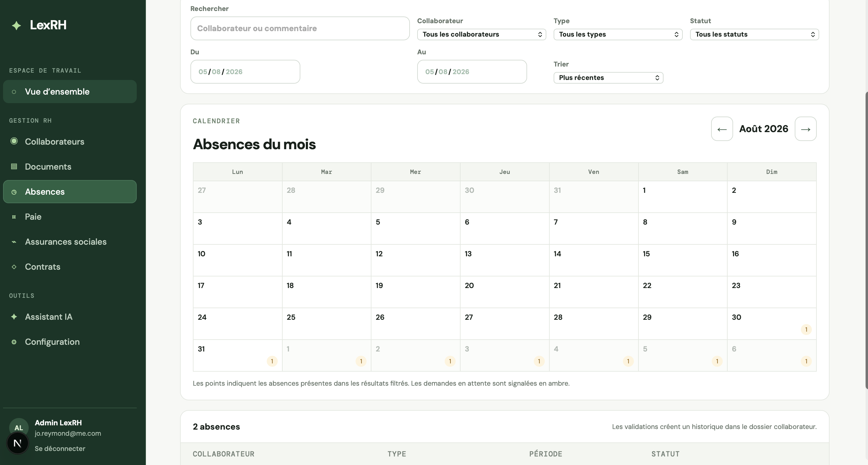Open Paie section
This screenshot has height=465, width=868.
click(x=70, y=217)
